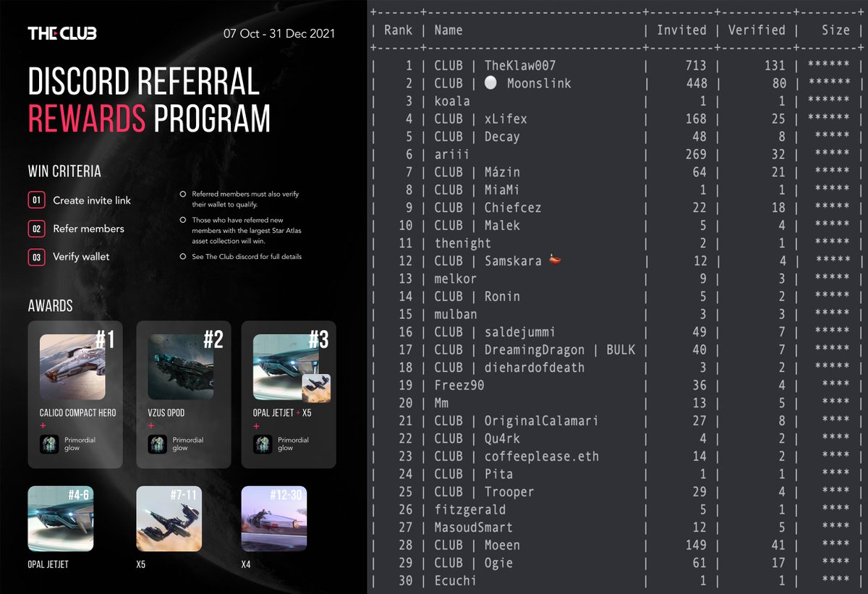Click the Size column header
The image size is (868, 594).
click(835, 30)
